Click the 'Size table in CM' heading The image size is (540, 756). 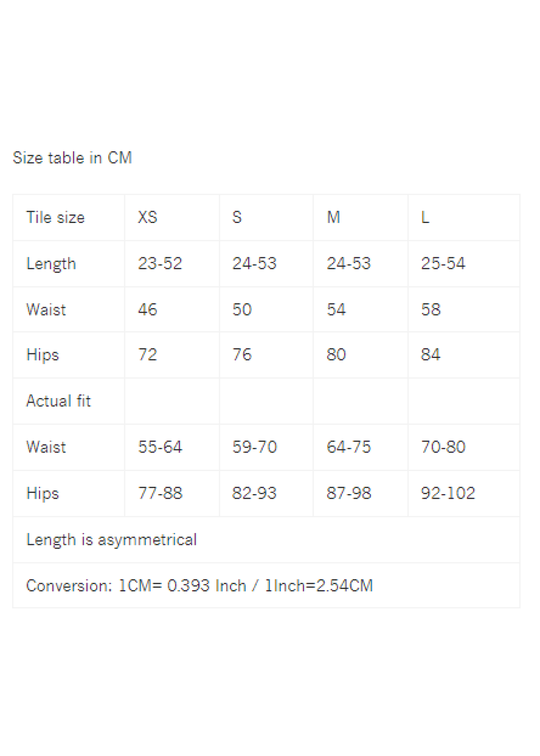tap(72, 158)
